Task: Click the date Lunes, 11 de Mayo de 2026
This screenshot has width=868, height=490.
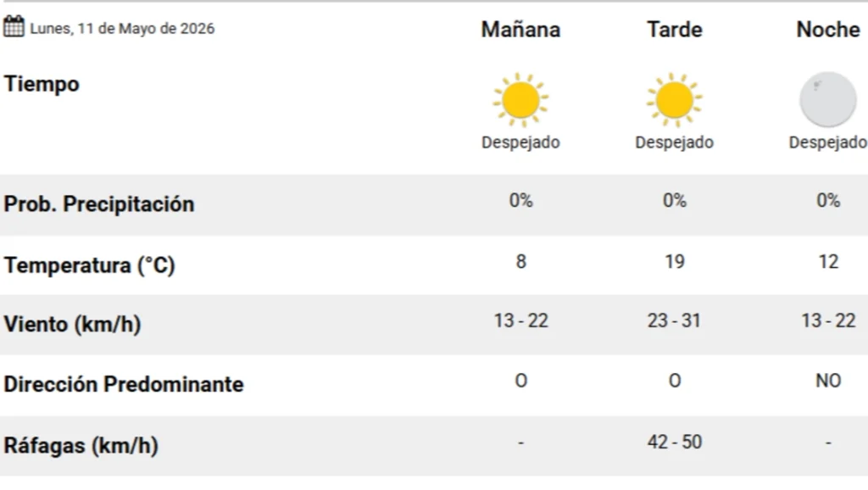Action: coord(122,28)
